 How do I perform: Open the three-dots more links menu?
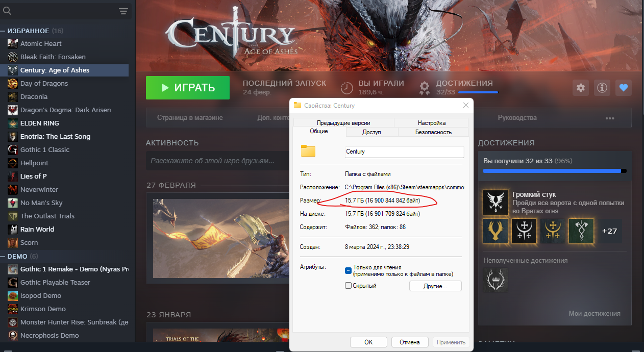point(610,118)
